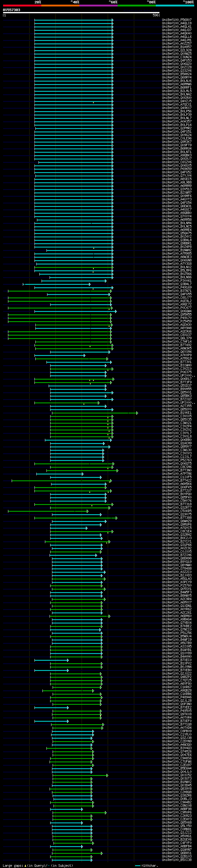Viewport: 197px width, 868px height.
Task: Select hit label UniRef100_Q06QW4
Action: [177, 311]
